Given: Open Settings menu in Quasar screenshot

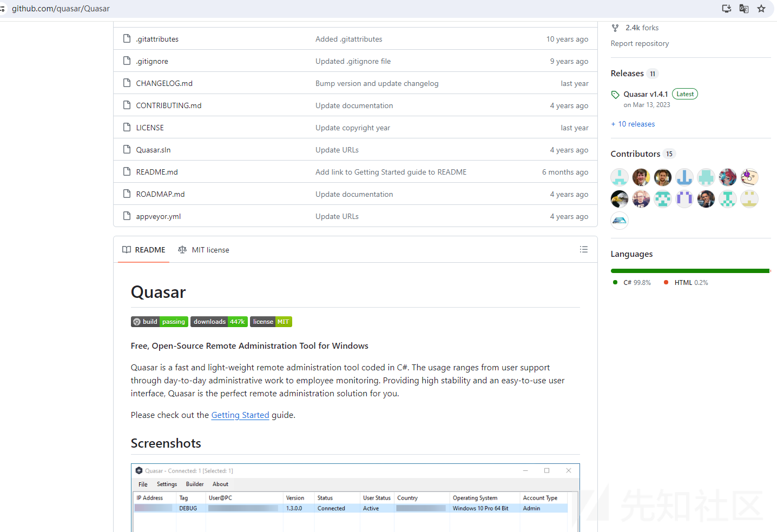Looking at the screenshot, I should coord(167,484).
